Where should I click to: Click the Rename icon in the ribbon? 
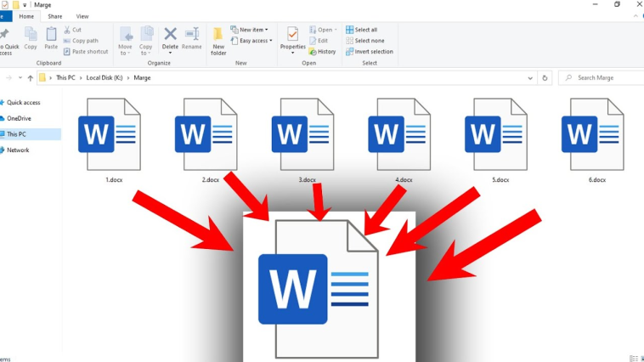click(x=192, y=35)
